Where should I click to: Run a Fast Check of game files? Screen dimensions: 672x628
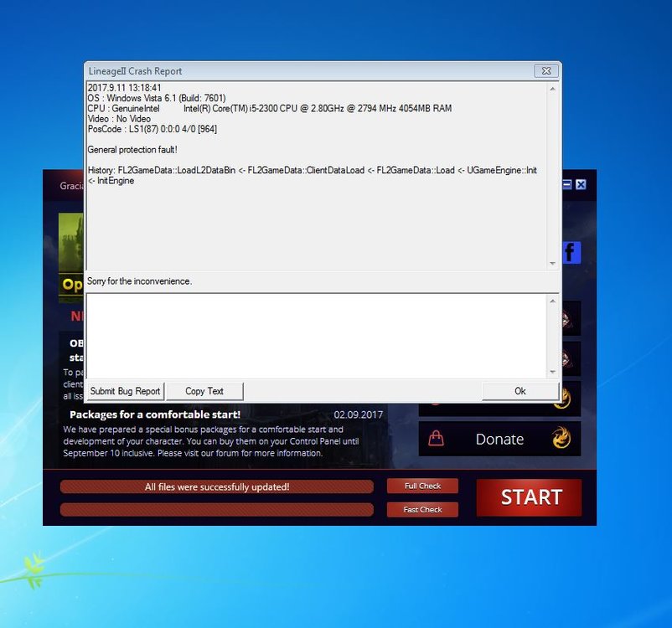pyautogui.click(x=422, y=509)
